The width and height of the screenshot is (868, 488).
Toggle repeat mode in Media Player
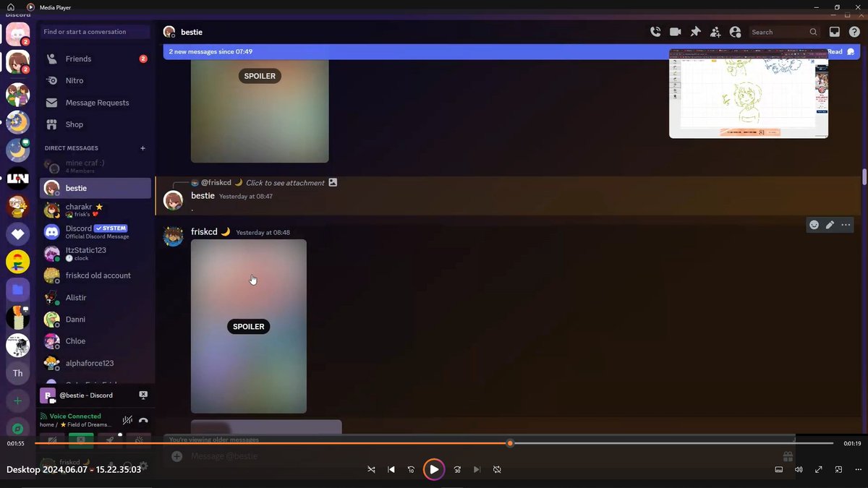click(x=497, y=469)
